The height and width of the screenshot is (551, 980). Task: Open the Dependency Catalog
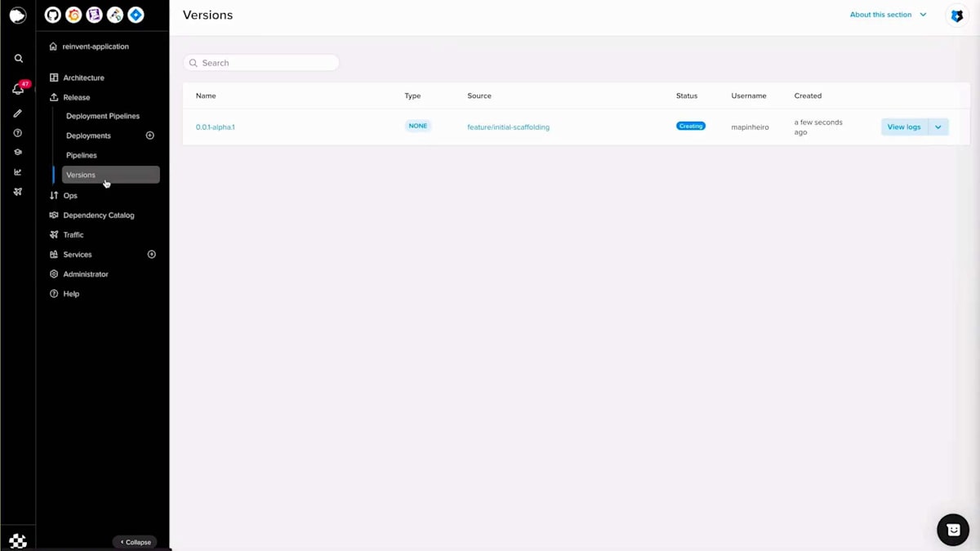tap(91, 216)
